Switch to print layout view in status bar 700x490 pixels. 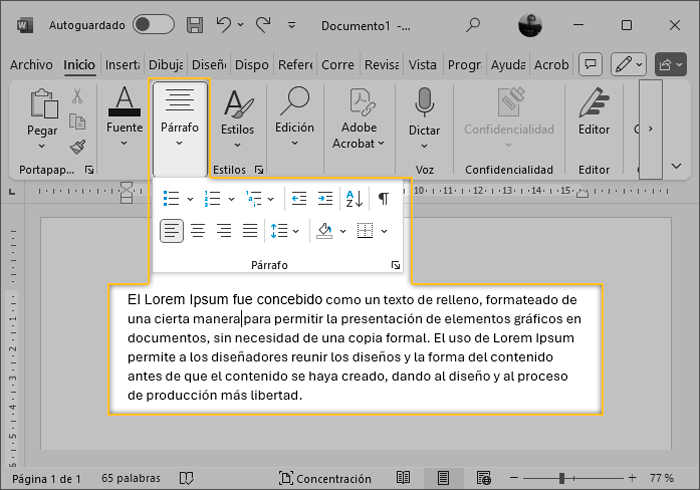pos(443,478)
